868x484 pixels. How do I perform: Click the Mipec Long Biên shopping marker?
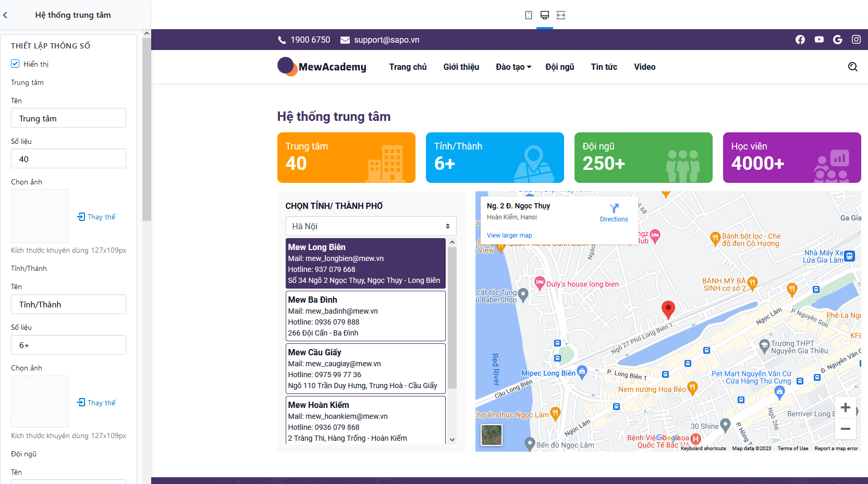click(x=582, y=372)
